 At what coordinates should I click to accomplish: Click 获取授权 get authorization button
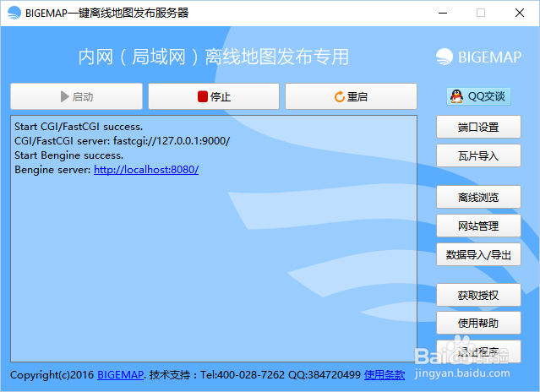pos(478,295)
